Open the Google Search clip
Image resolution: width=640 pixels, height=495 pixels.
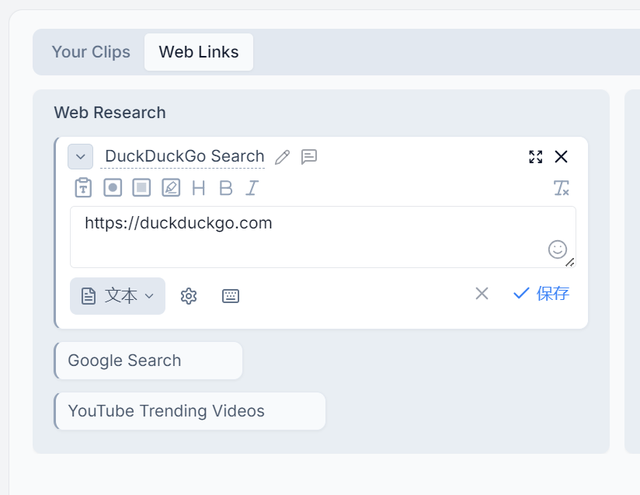148,361
